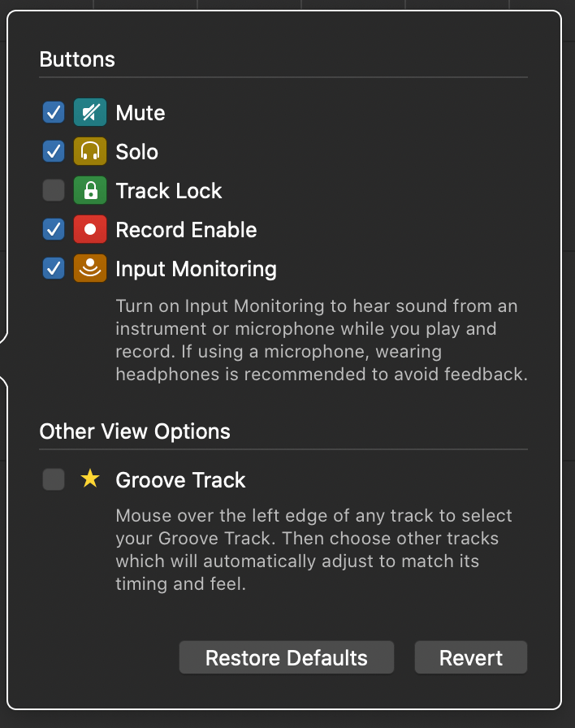Click the Revert button
The width and height of the screenshot is (575, 728).
click(471, 657)
